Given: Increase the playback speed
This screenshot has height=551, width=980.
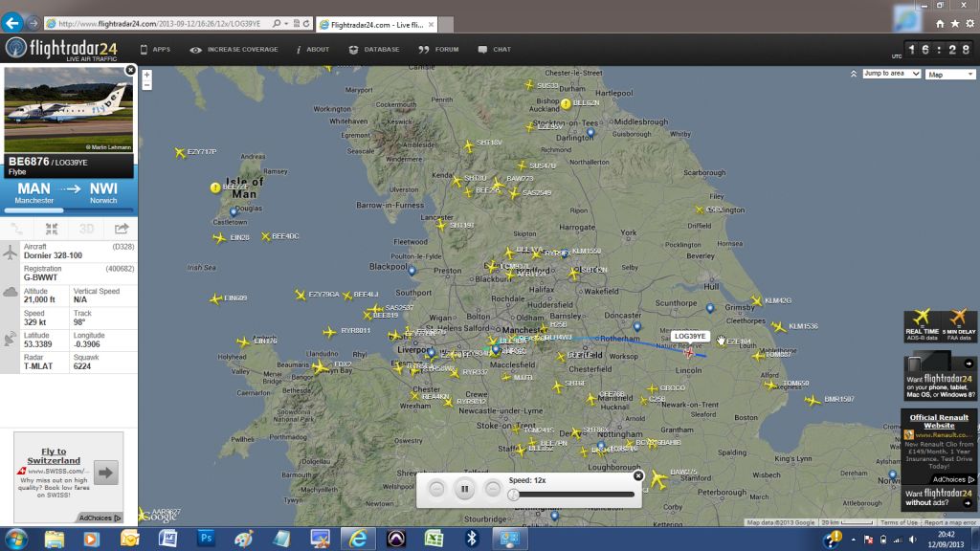Looking at the screenshot, I should point(493,489).
